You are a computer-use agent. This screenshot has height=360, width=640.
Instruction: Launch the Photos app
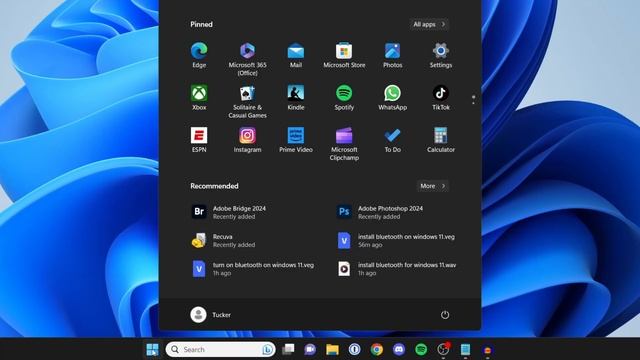392,55
